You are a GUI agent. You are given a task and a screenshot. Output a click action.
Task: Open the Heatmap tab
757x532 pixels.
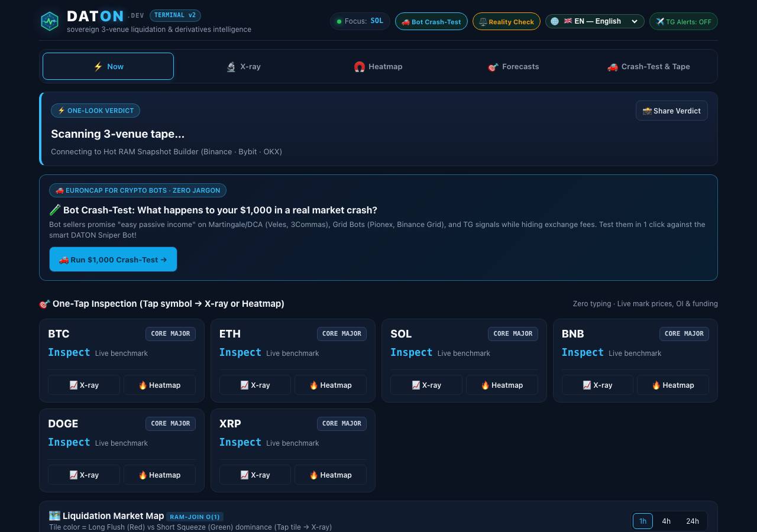click(378, 66)
